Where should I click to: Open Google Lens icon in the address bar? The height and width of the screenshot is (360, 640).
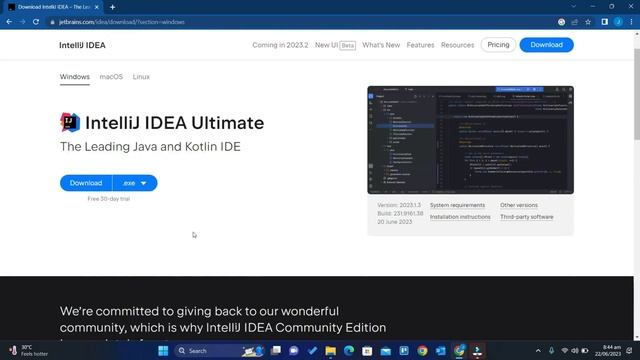(x=562, y=22)
